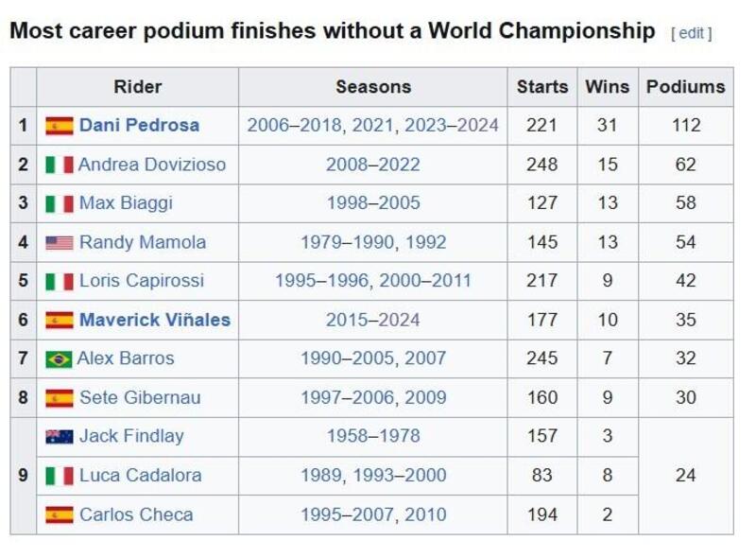Open the Sete Gibernau rider link

140,398
